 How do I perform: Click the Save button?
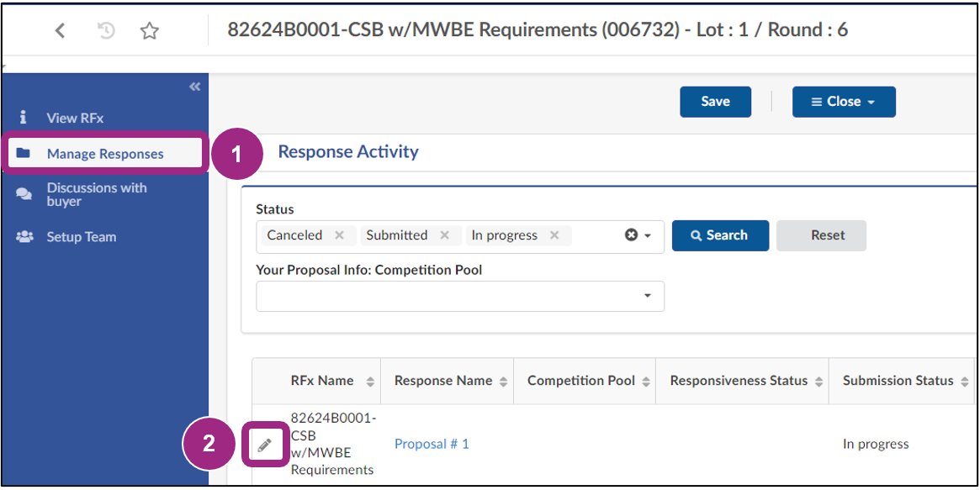(x=716, y=102)
